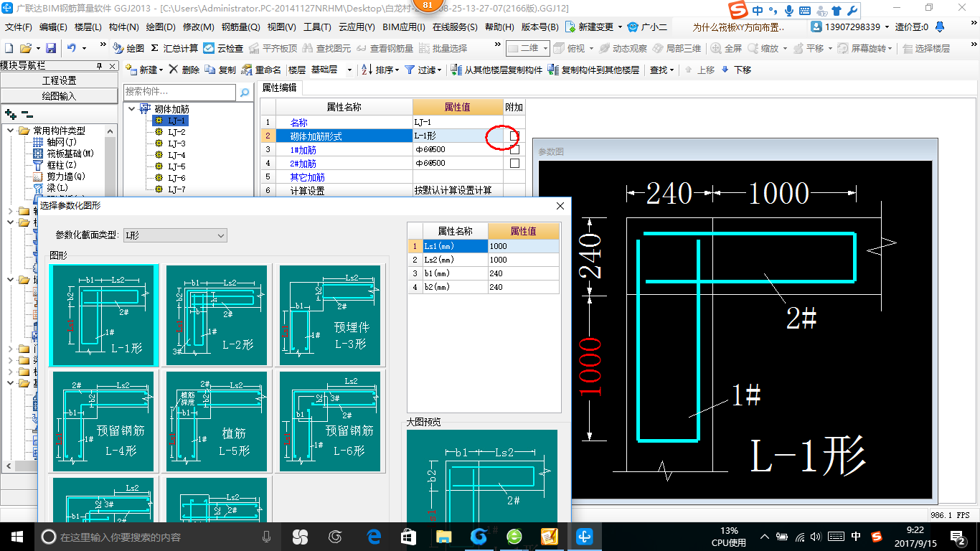Open the 排序 sort dropdown

coord(397,70)
